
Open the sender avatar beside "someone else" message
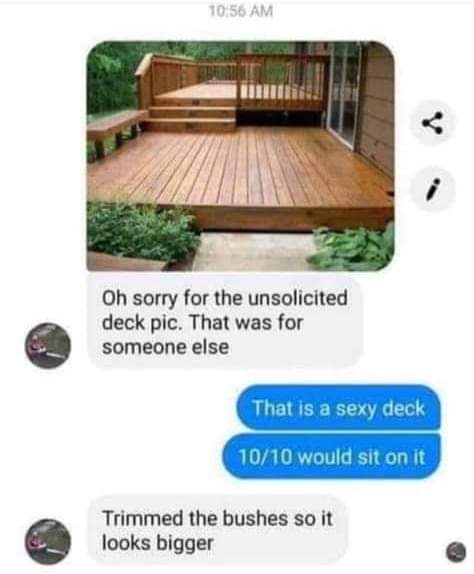coord(48,345)
